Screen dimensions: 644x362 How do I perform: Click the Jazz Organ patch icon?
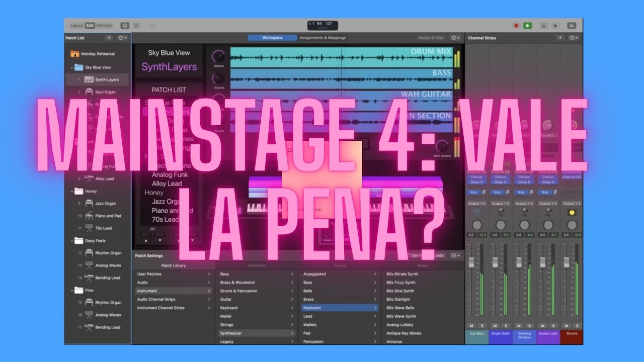point(89,204)
